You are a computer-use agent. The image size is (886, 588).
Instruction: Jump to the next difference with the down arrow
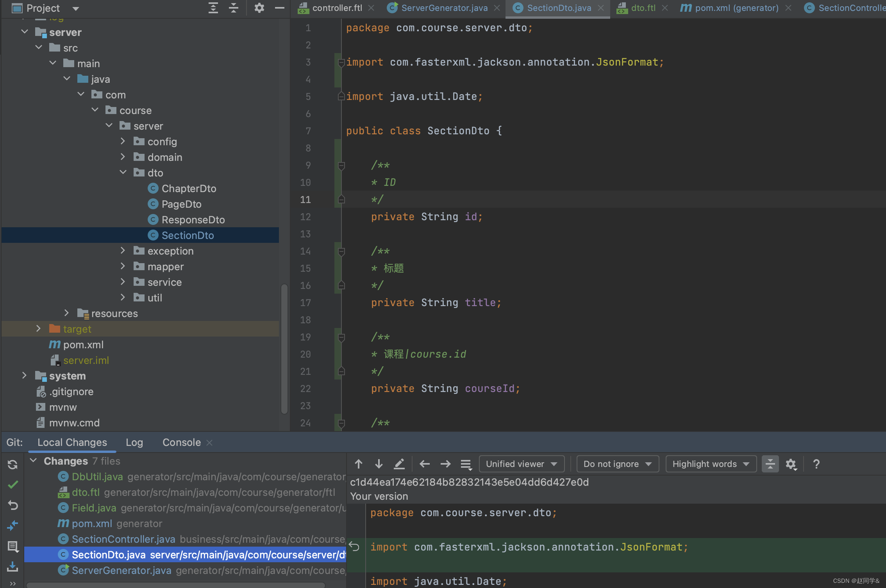tap(379, 464)
